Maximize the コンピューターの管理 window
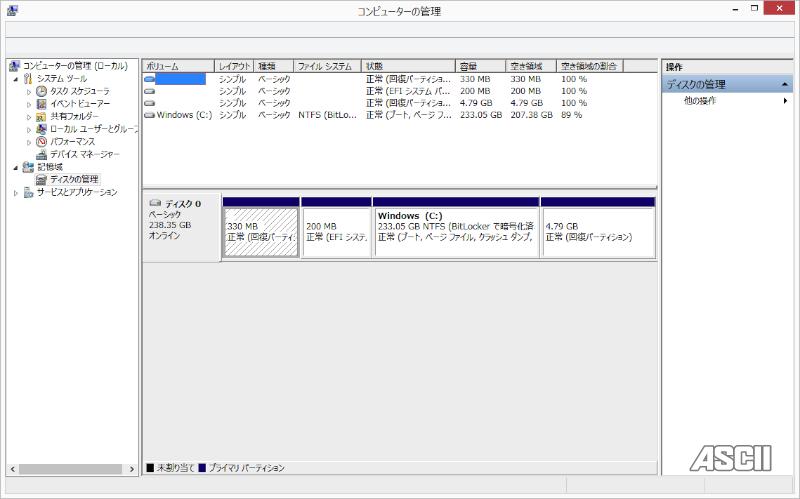The image size is (800, 499). pos(754,9)
